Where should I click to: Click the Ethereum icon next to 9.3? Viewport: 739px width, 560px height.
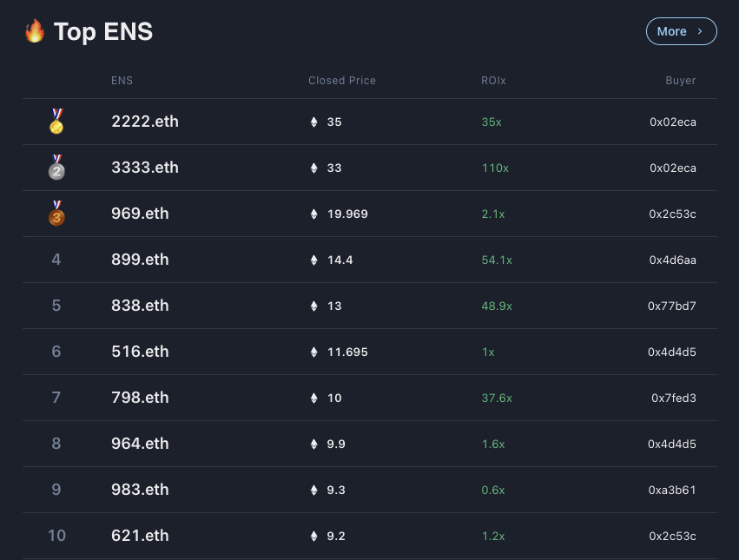[x=313, y=490]
